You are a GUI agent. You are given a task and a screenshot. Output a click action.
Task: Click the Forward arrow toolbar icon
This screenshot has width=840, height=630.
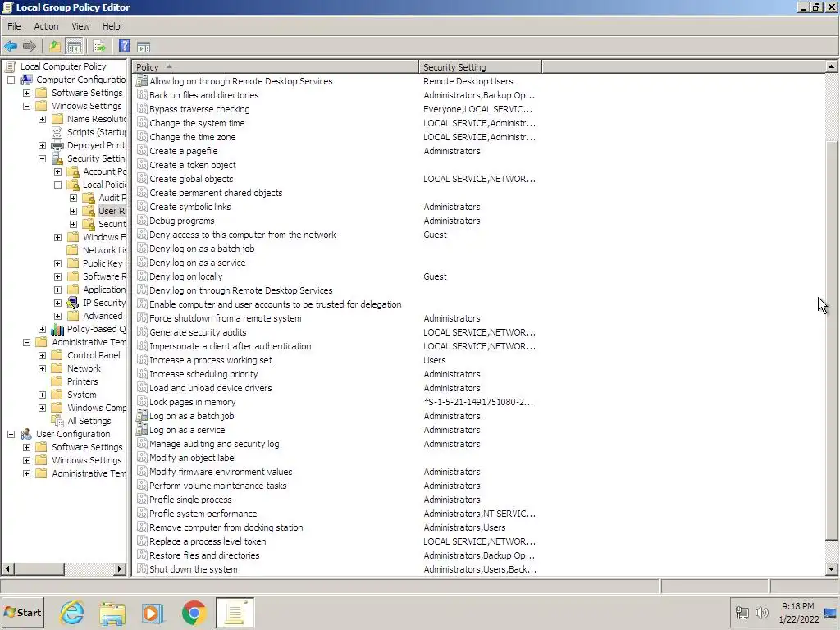coord(30,47)
